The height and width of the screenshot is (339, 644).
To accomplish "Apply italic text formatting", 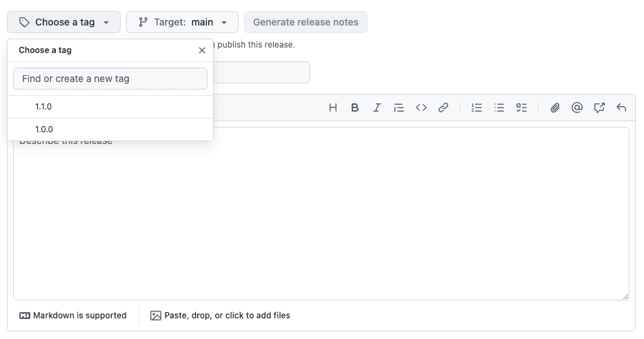I will 377,107.
